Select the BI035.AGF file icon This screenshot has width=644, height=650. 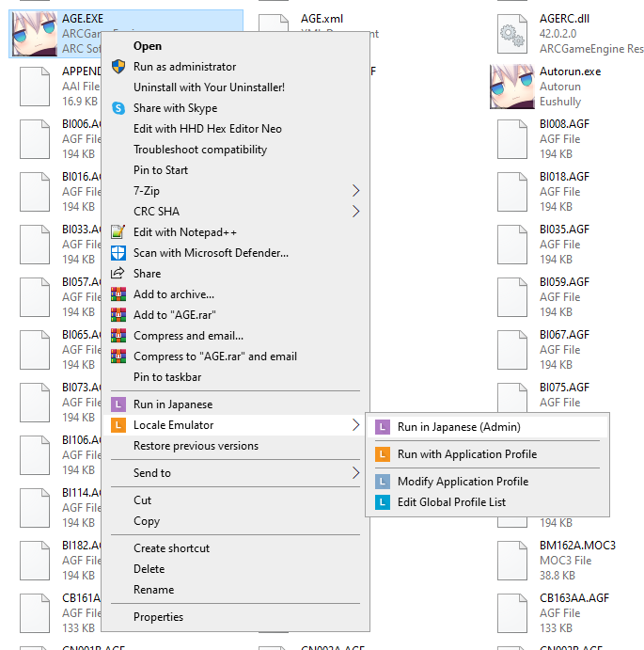tap(512, 245)
